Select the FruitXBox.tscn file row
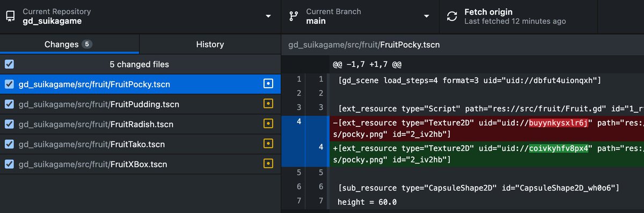644x213 pixels. (x=140, y=164)
